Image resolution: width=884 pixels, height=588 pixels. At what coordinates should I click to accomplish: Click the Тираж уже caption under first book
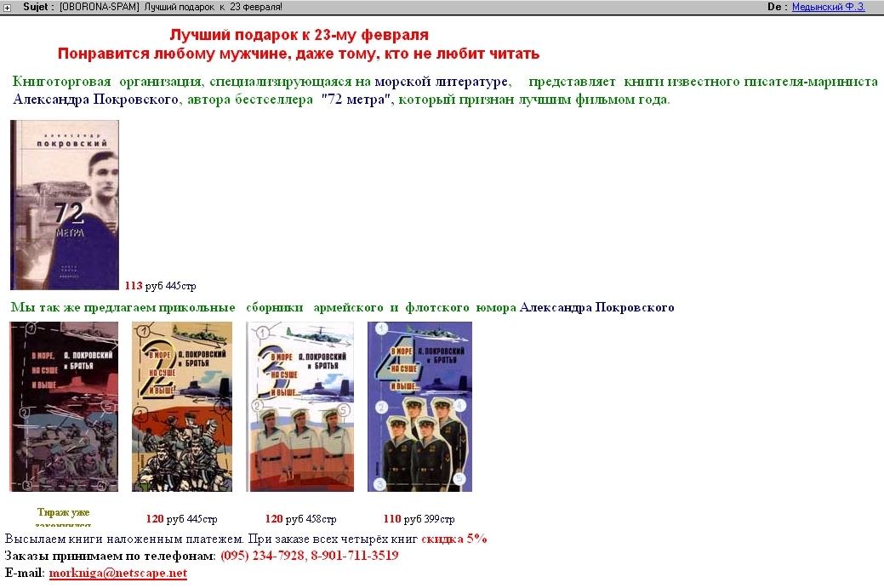pos(63,512)
